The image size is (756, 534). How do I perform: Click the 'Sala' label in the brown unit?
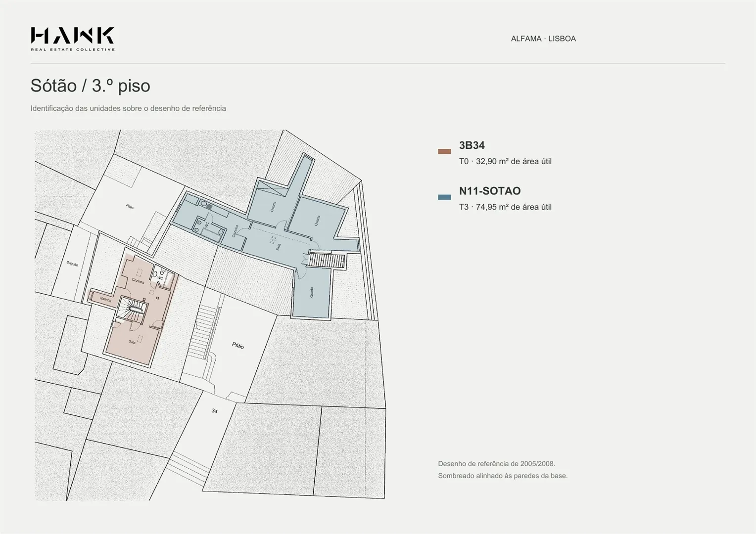132,342
